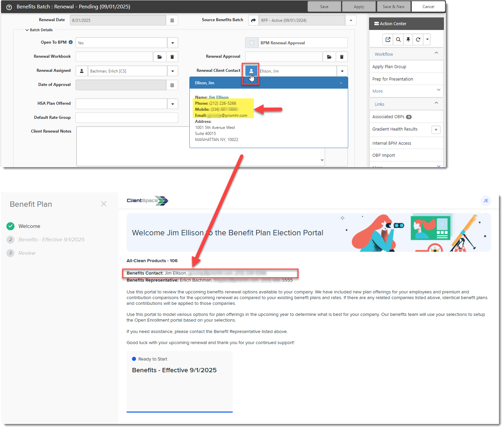Expand the Open To BPM dropdown

click(173, 43)
